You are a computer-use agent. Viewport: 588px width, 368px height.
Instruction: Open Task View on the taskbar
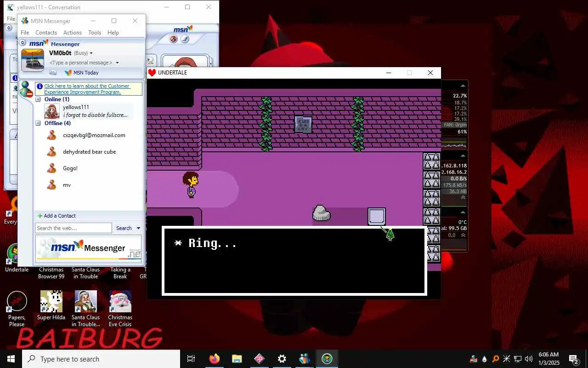pyautogui.click(x=191, y=359)
